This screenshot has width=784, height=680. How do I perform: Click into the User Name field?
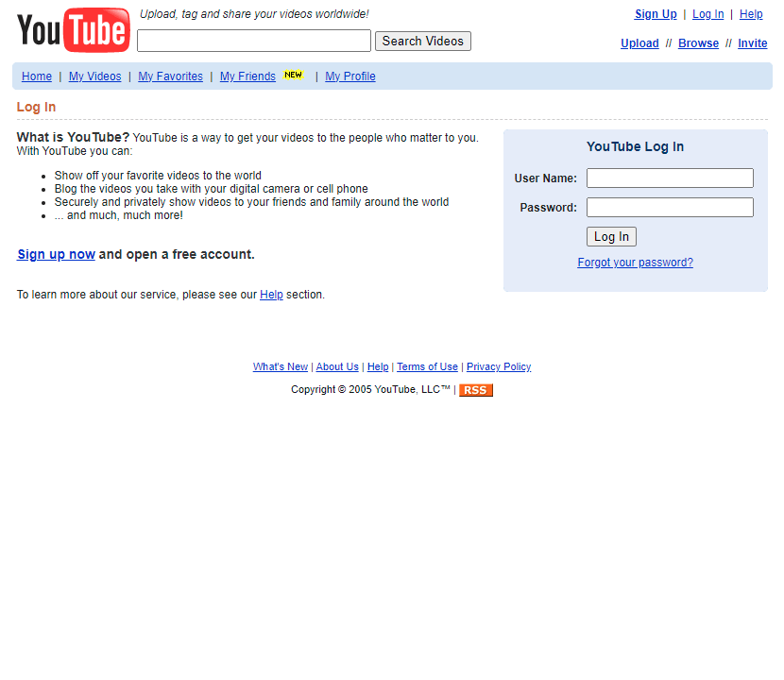[x=670, y=178]
